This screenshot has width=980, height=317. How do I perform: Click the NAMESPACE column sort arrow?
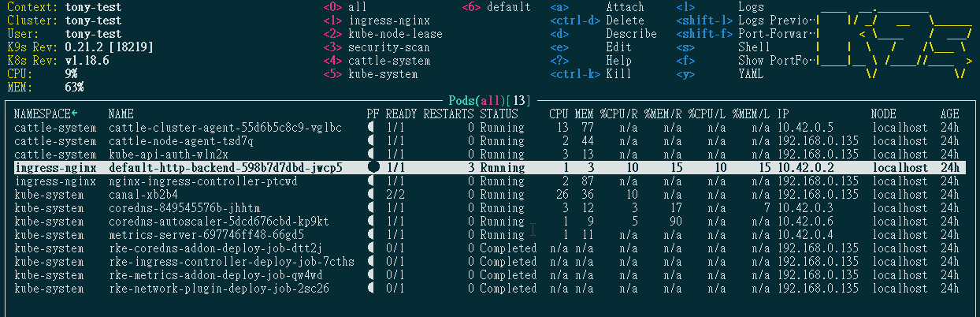(x=74, y=114)
